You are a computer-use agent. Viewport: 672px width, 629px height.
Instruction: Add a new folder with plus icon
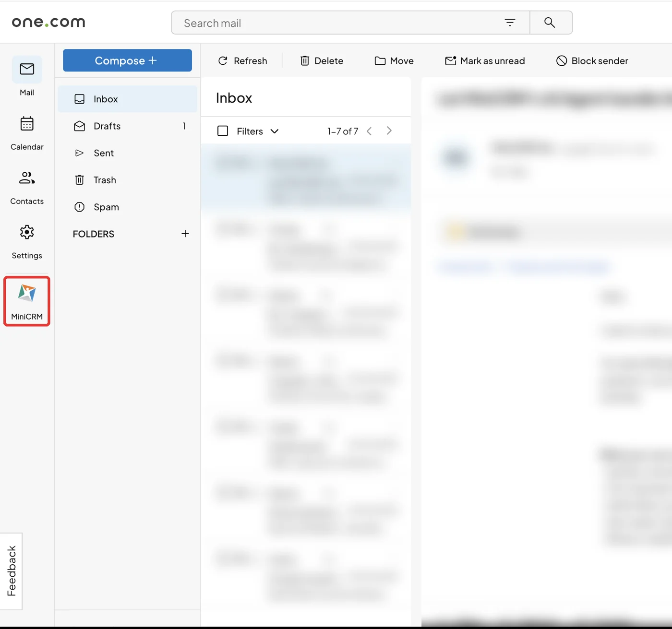(x=185, y=234)
